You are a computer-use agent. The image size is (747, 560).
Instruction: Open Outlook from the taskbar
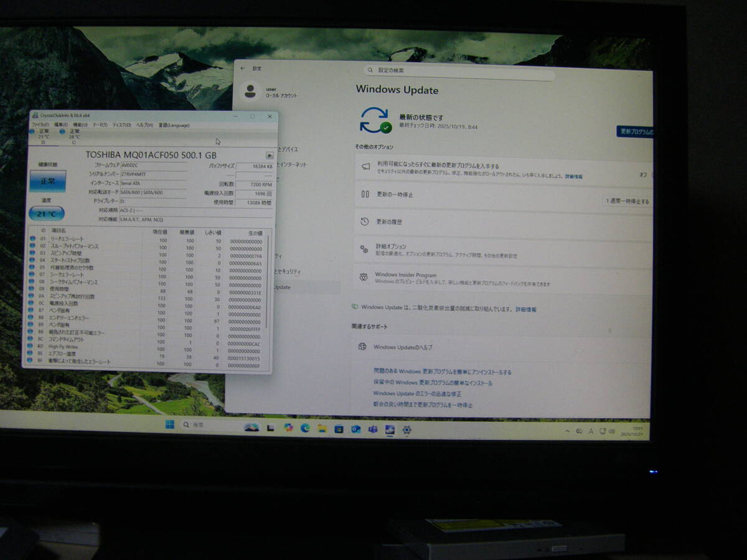point(355,429)
